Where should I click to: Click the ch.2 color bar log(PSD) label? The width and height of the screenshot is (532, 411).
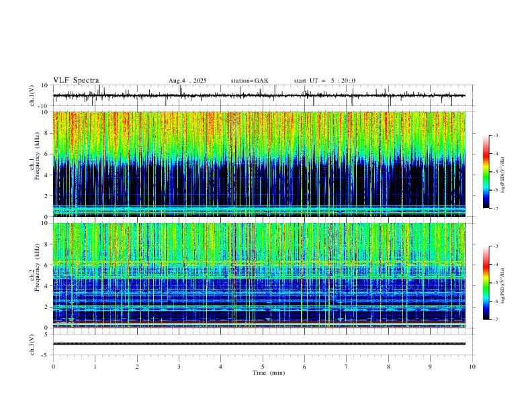(503, 285)
